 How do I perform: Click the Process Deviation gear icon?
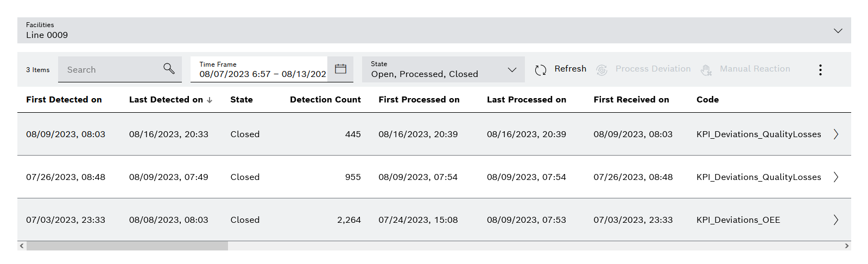coord(601,70)
